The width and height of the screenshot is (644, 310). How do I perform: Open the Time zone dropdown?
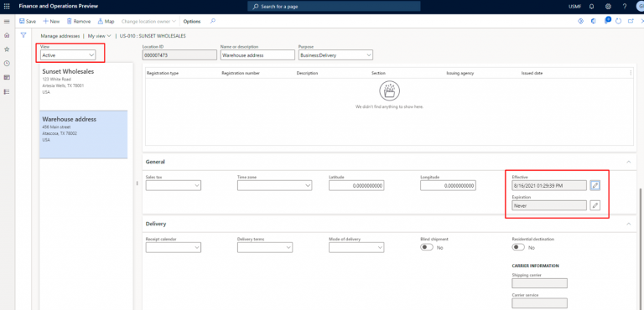coord(274,186)
